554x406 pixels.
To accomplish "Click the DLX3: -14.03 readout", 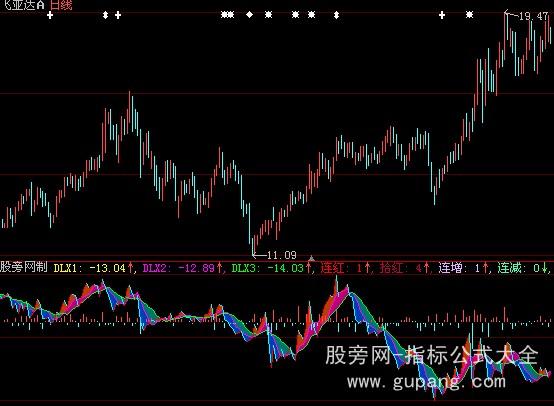I will point(268,268).
